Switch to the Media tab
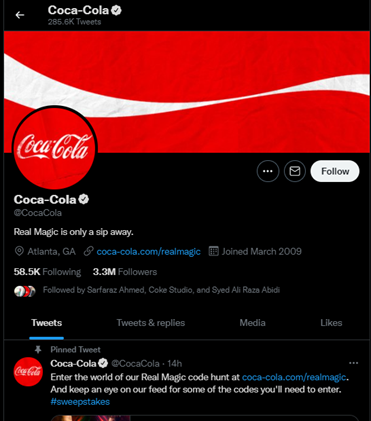 click(x=252, y=323)
